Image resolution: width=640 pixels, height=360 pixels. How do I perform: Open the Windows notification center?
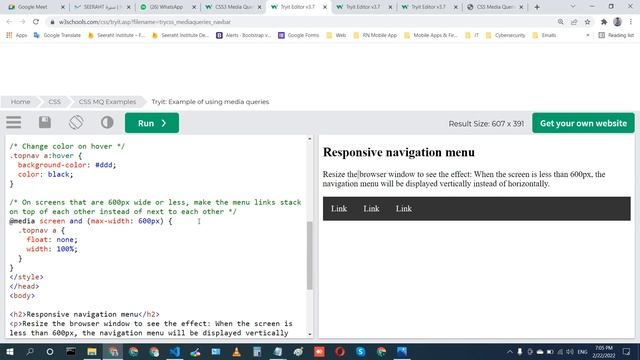[627, 351]
